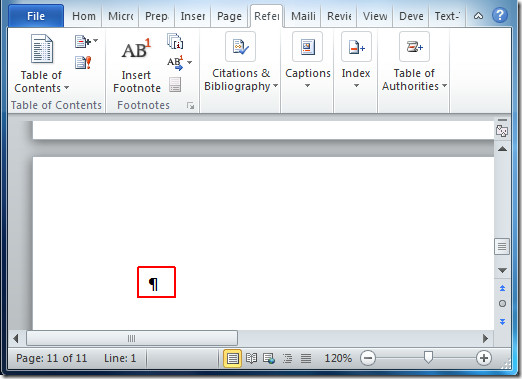Click the Next Footnote icon
Image resolution: width=522 pixels, height=379 pixels.
pyautogui.click(x=175, y=63)
